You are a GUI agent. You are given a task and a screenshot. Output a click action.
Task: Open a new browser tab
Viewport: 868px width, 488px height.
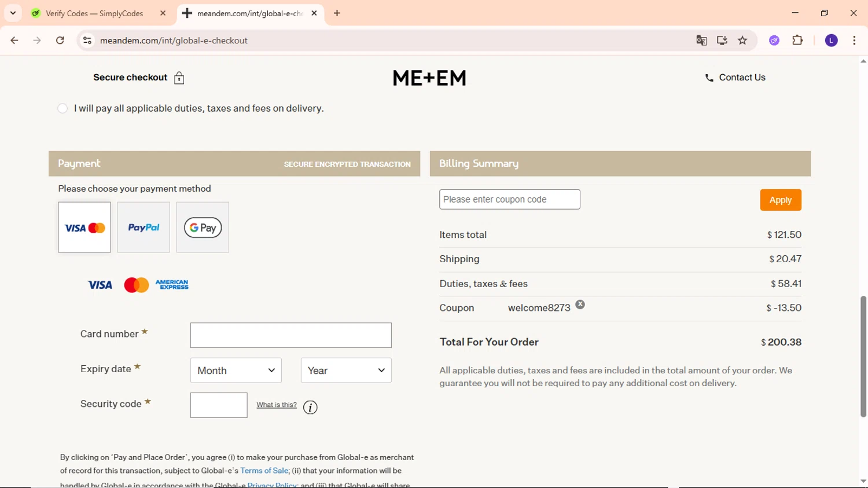tap(337, 13)
